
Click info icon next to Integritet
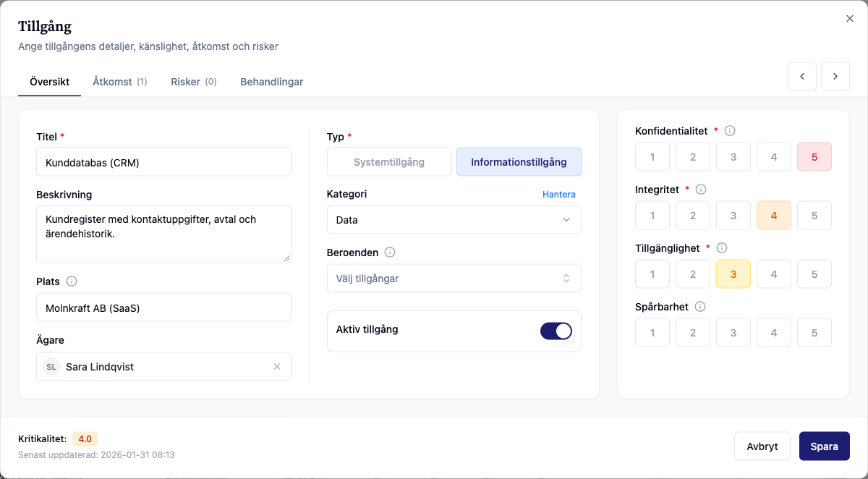700,190
